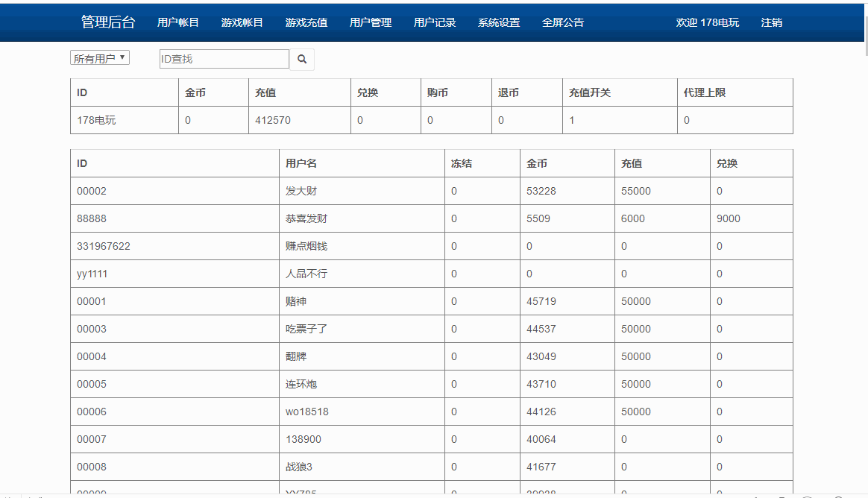Open the 全屏公告 menu

coord(563,22)
